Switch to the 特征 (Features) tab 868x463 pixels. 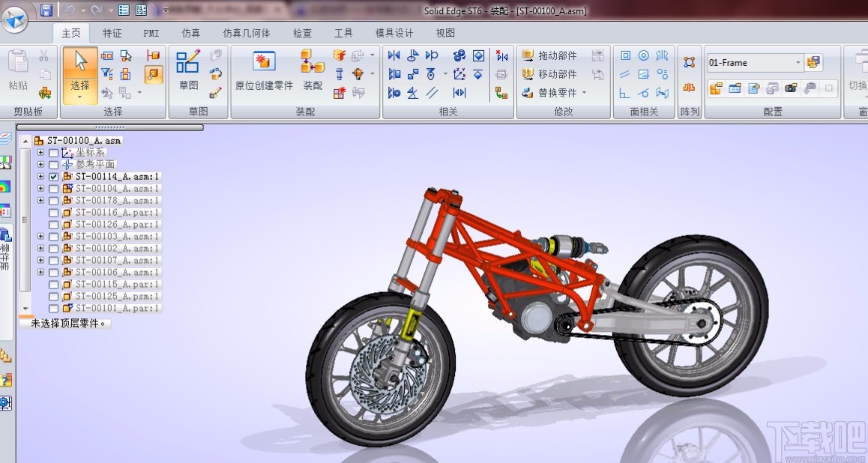pos(112,33)
